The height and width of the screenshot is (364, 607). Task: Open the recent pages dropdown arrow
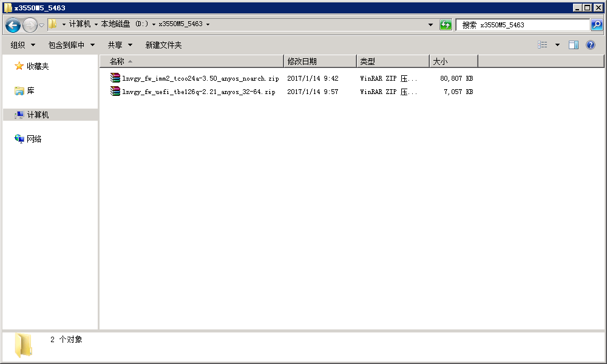point(42,25)
